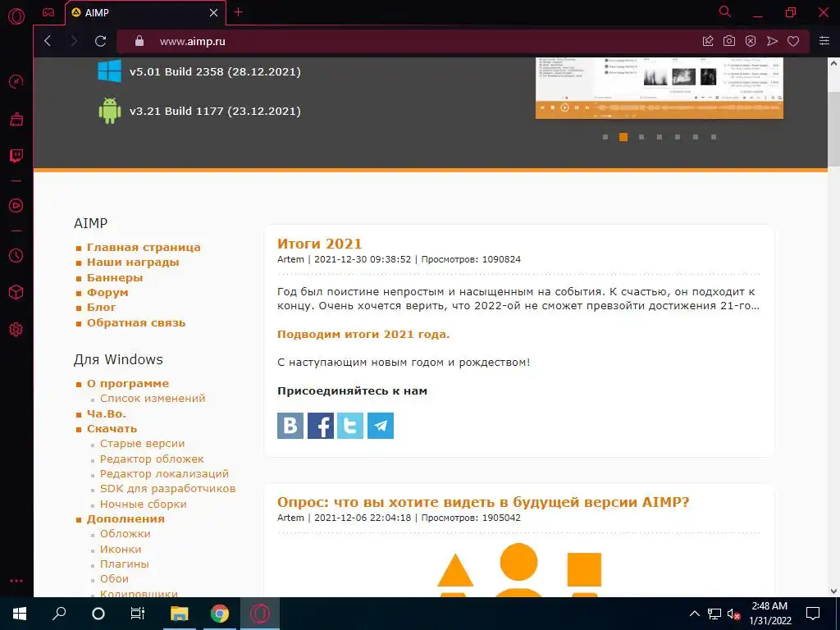The width and height of the screenshot is (840, 630).
Task: Open Старые версии sublink
Action: coord(143,444)
